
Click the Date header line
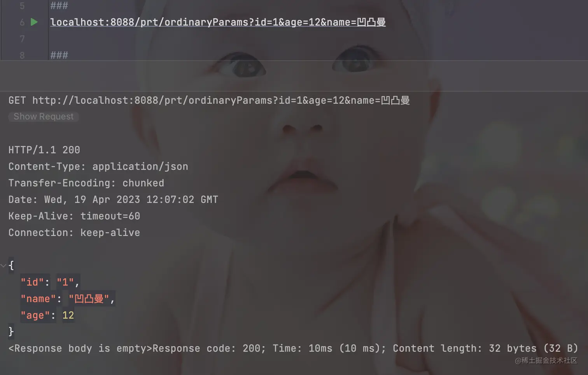tap(113, 200)
